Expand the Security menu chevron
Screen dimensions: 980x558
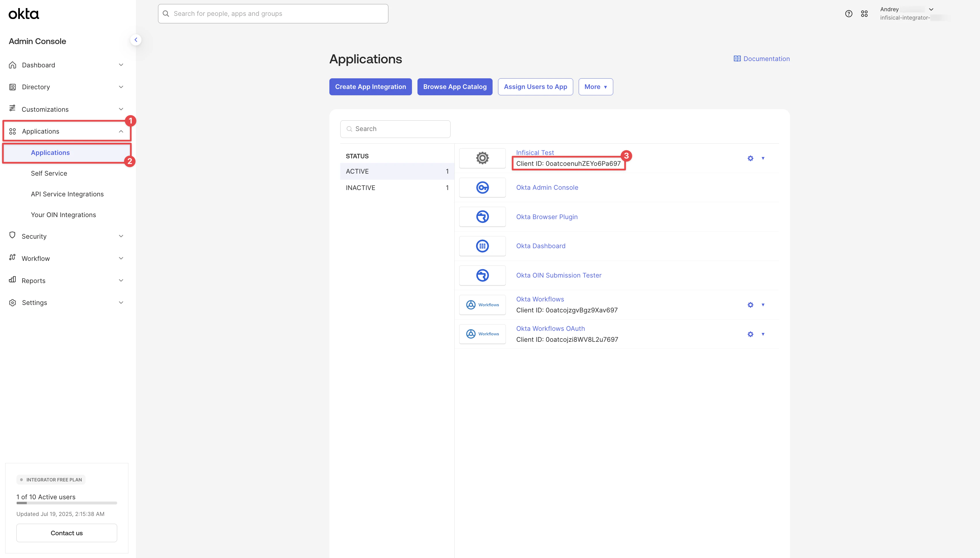[x=121, y=236]
